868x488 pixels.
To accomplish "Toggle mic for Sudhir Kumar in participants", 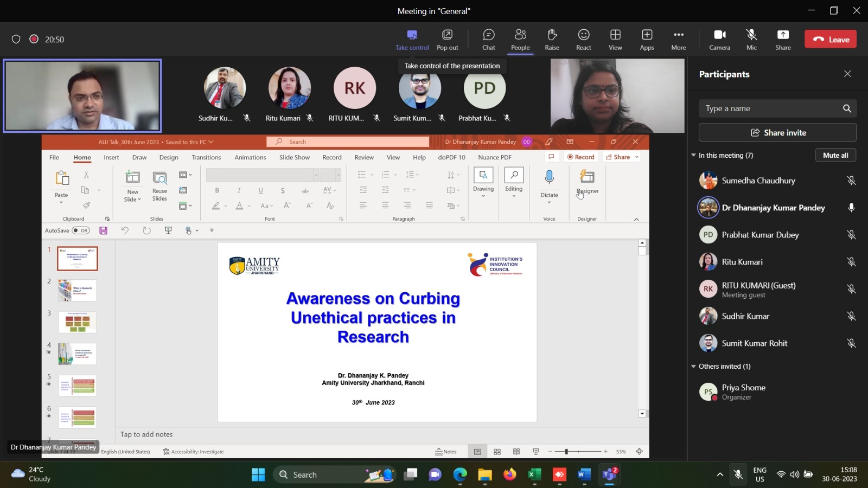I will pyautogui.click(x=851, y=316).
